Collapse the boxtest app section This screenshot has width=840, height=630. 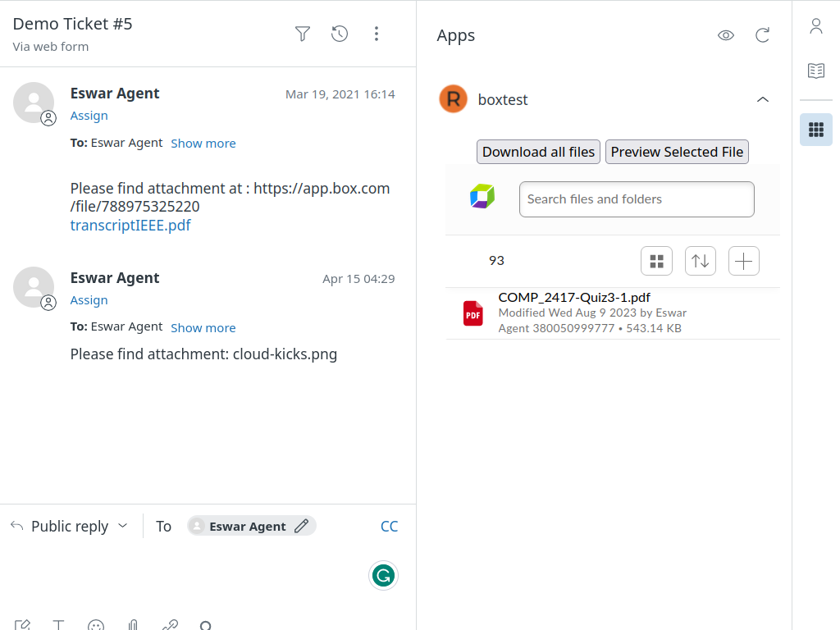tap(762, 99)
